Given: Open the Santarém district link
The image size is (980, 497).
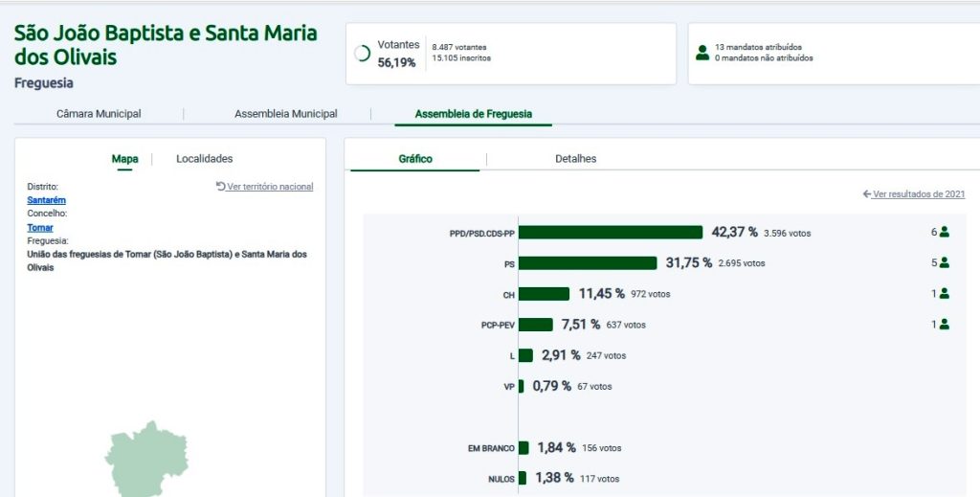Looking at the screenshot, I should (x=47, y=200).
